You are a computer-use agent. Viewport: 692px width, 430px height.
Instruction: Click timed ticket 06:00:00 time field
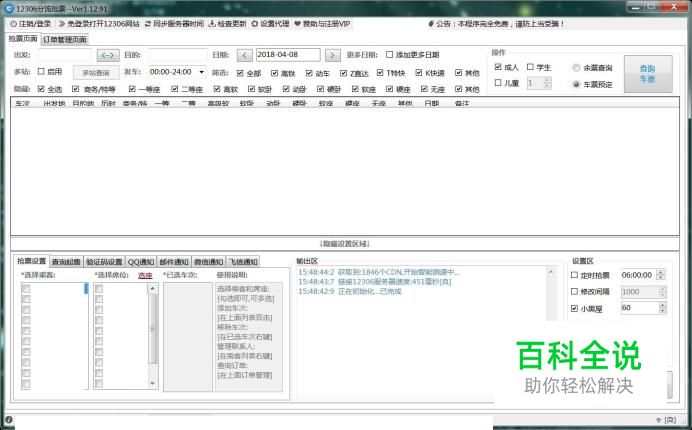(x=638, y=275)
